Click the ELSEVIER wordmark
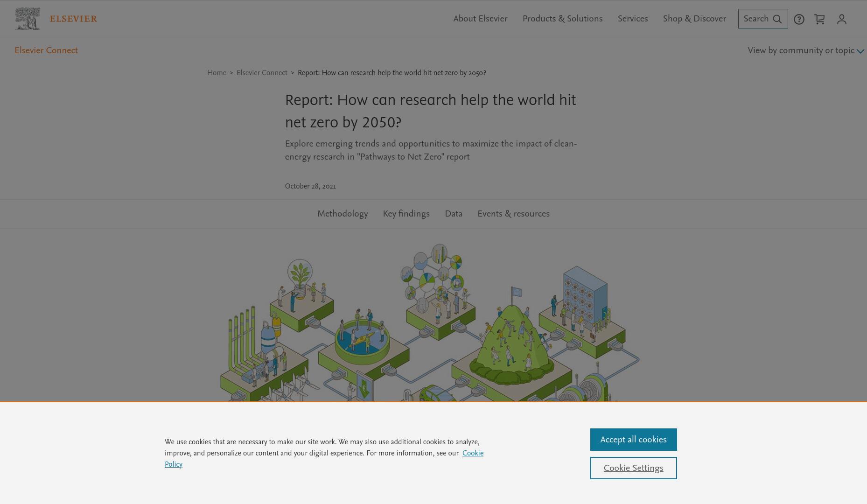The height and width of the screenshot is (504, 867). [73, 19]
